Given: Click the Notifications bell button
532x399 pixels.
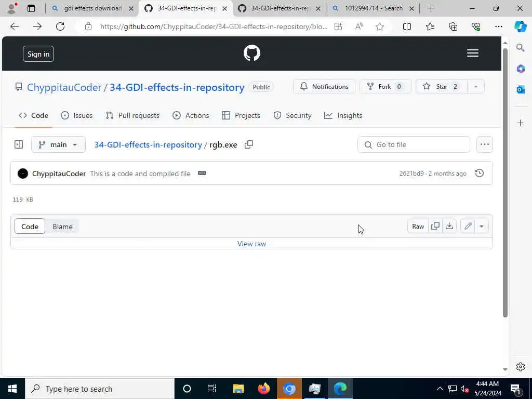Looking at the screenshot, I should (x=324, y=87).
